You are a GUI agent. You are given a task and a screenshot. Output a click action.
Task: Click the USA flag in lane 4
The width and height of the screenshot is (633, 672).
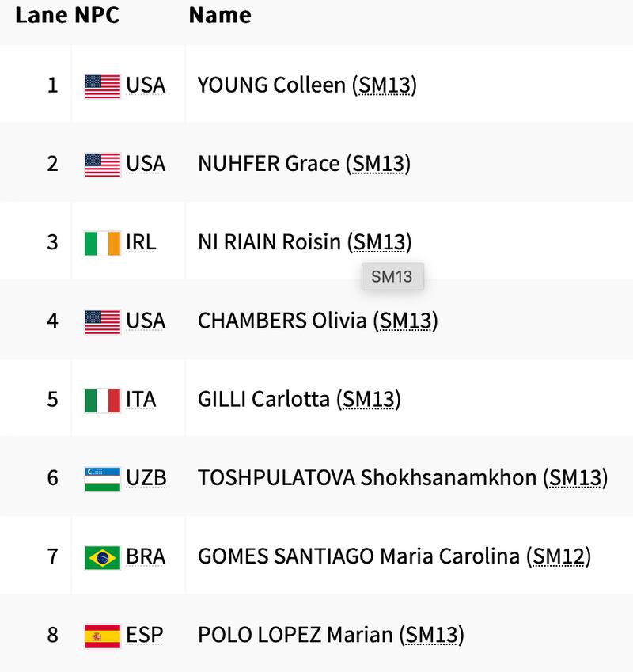[102, 322]
